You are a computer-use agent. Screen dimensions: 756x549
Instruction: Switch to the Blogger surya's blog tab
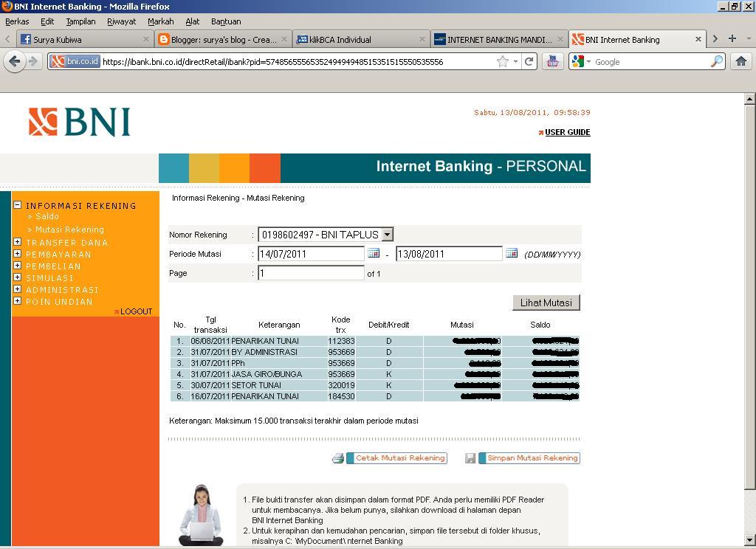(223, 40)
